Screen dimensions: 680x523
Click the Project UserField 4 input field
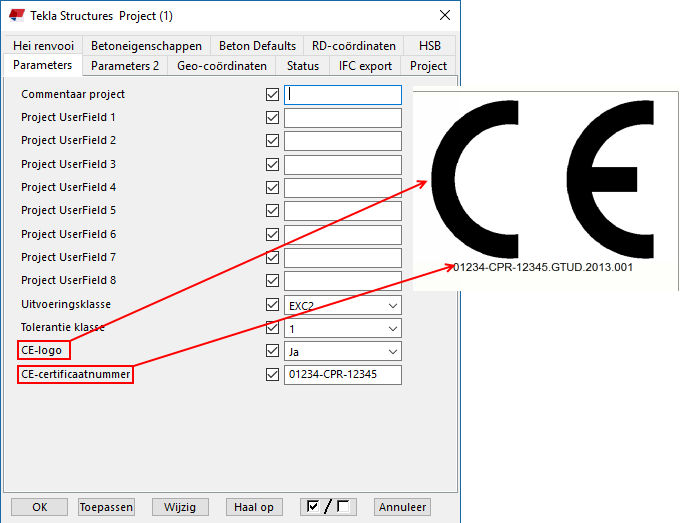[x=343, y=188]
